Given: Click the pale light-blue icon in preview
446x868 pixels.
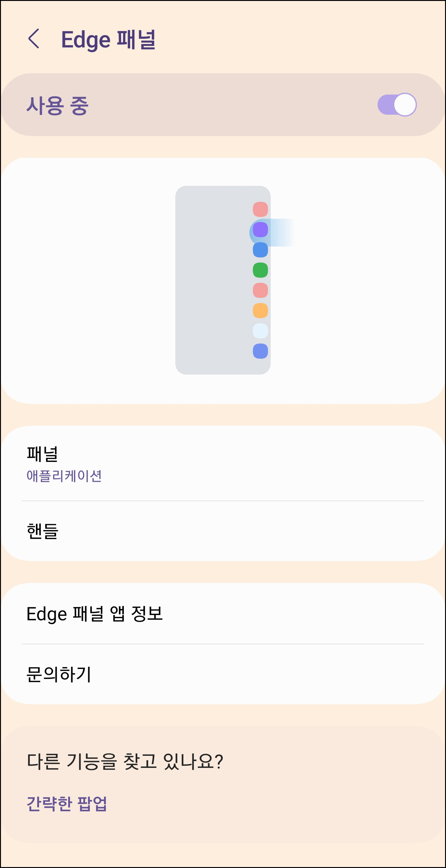Looking at the screenshot, I should pos(260,330).
